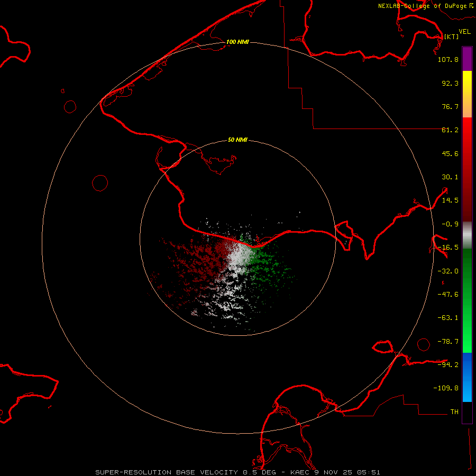Click the -0.9 legend value
The image size is (476, 476).
450,224
